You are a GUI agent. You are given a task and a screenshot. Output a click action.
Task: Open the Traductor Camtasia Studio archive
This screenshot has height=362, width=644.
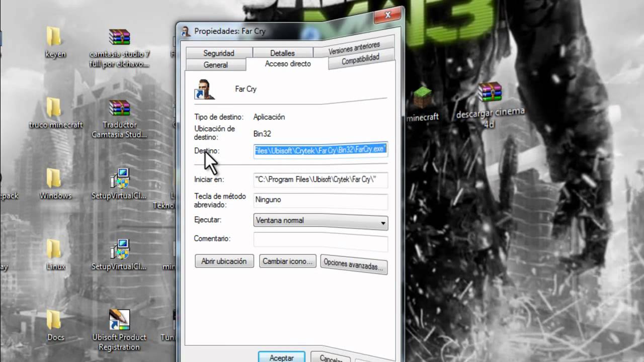coord(120,108)
